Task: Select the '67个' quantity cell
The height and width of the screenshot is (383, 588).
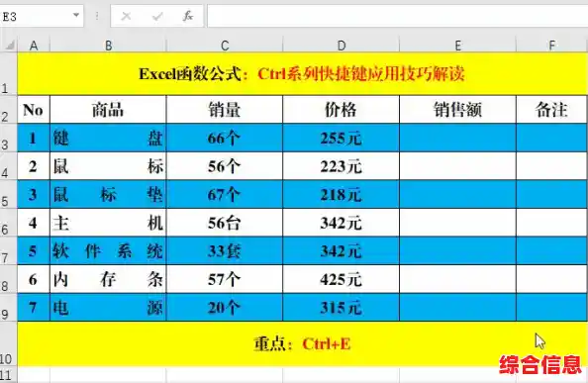Action: coord(225,195)
